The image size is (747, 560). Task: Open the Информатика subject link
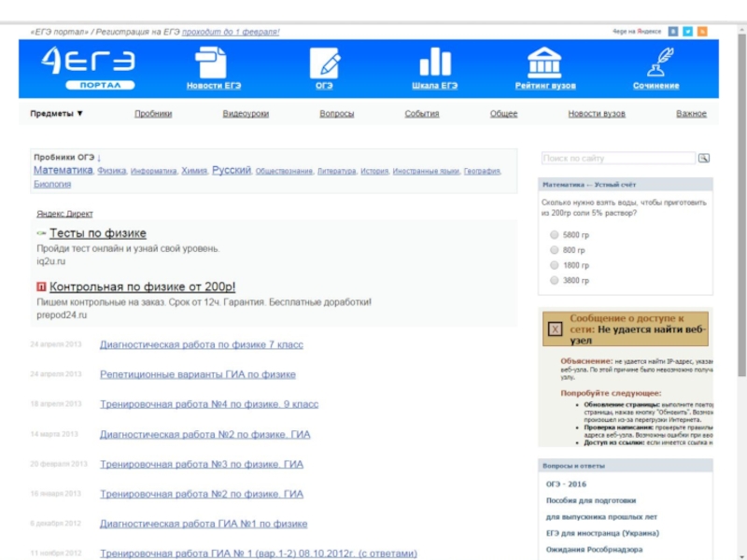tap(153, 171)
